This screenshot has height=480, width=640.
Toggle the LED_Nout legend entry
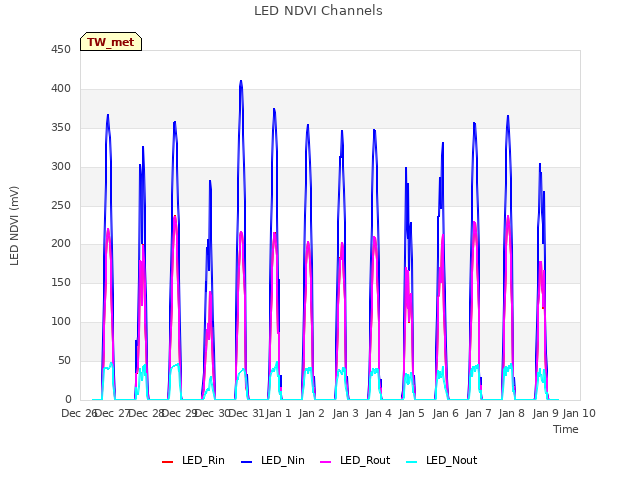[x=442, y=461]
